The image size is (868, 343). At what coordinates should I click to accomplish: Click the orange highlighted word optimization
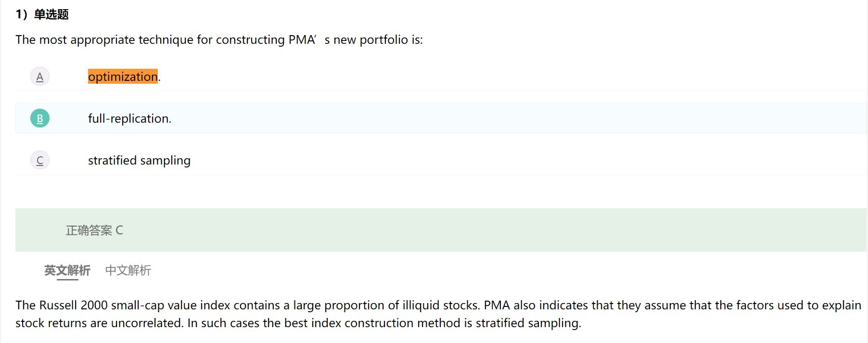[123, 76]
